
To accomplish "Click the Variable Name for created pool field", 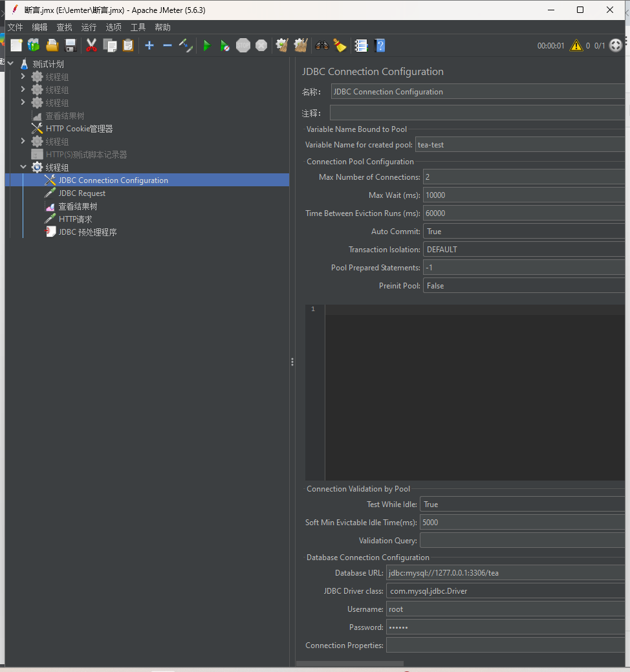I will click(520, 145).
